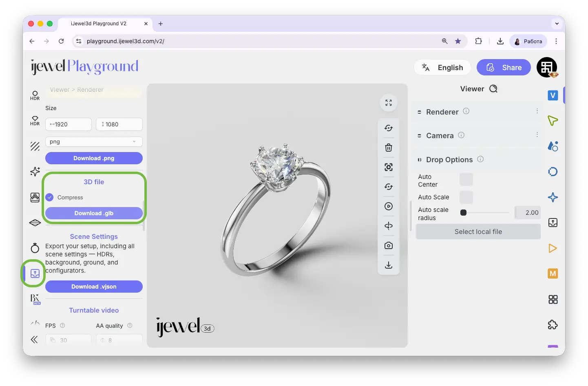Image resolution: width=588 pixels, height=386 pixels.
Task: Toggle the Auto Center checkbox
Action: [x=466, y=179]
